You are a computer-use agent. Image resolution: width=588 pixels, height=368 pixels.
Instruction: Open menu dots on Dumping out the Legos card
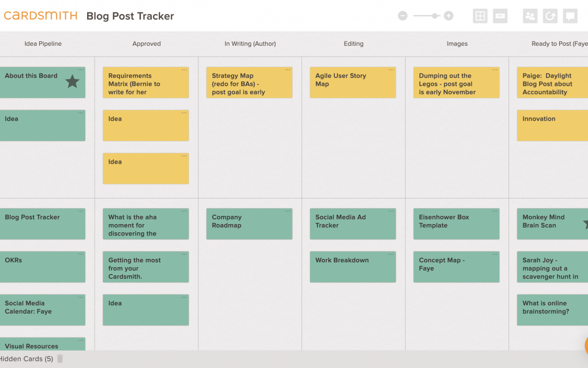click(x=494, y=70)
